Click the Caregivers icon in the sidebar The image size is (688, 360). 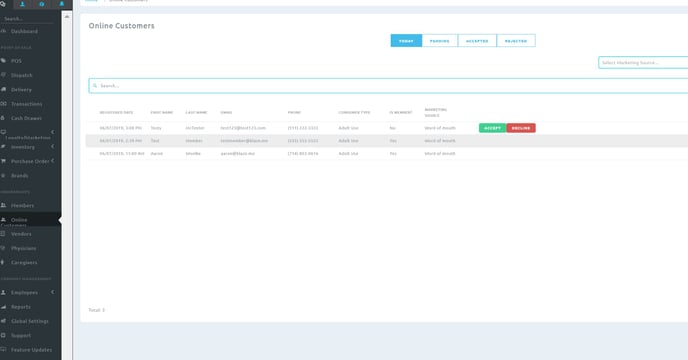[x=3, y=262]
